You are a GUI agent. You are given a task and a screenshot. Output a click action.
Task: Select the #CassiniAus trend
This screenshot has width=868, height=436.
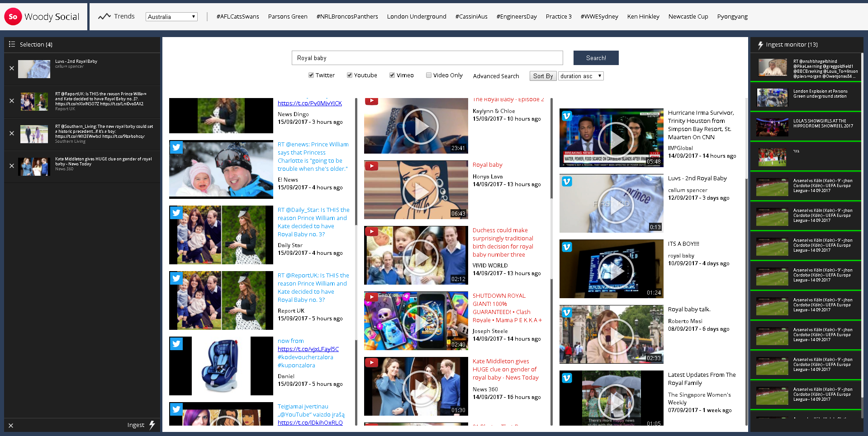(471, 17)
